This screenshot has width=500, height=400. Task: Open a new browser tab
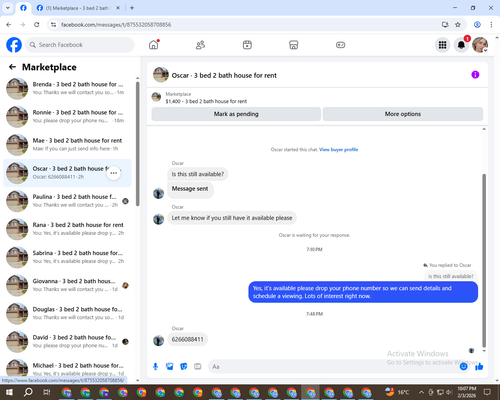pos(132,8)
